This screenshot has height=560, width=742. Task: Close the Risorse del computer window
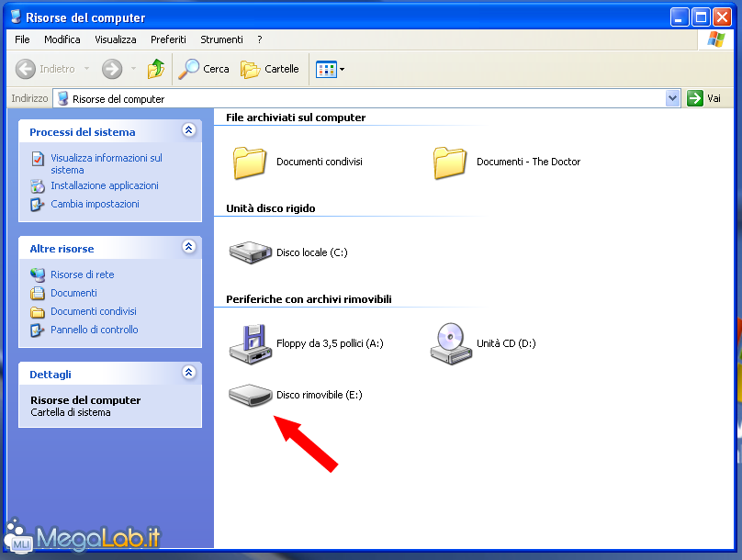click(722, 17)
